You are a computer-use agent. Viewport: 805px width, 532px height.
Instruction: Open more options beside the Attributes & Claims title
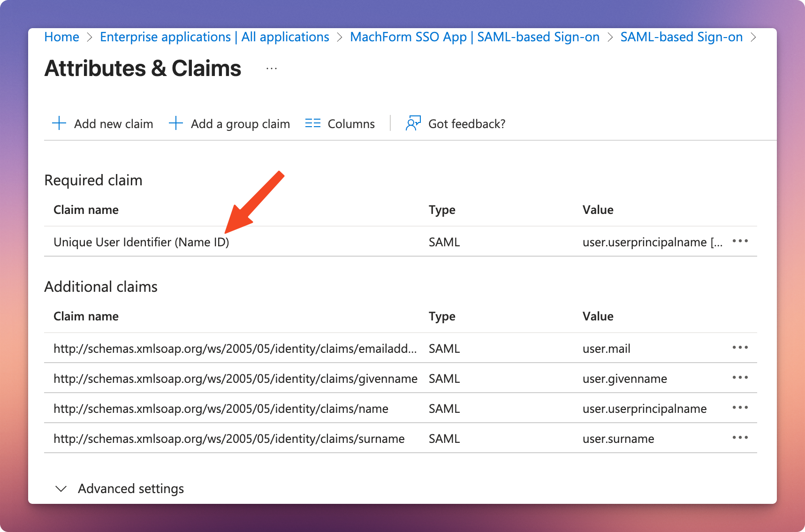coord(272,69)
